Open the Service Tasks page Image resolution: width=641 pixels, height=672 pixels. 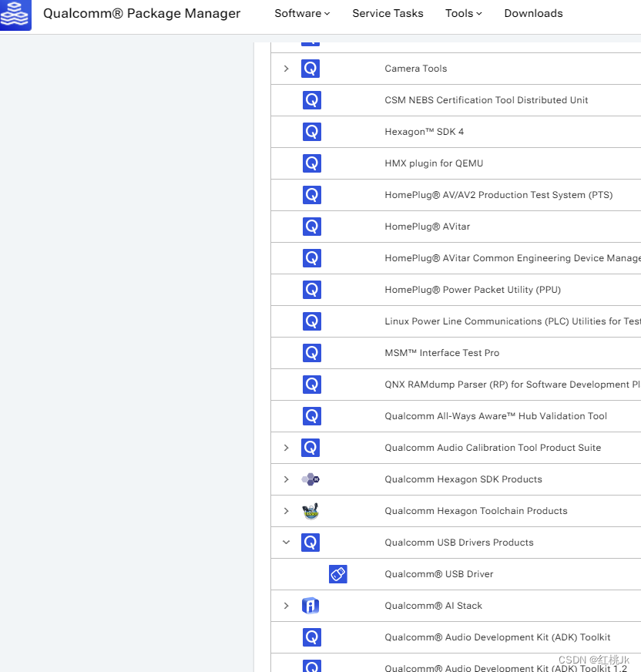(388, 13)
